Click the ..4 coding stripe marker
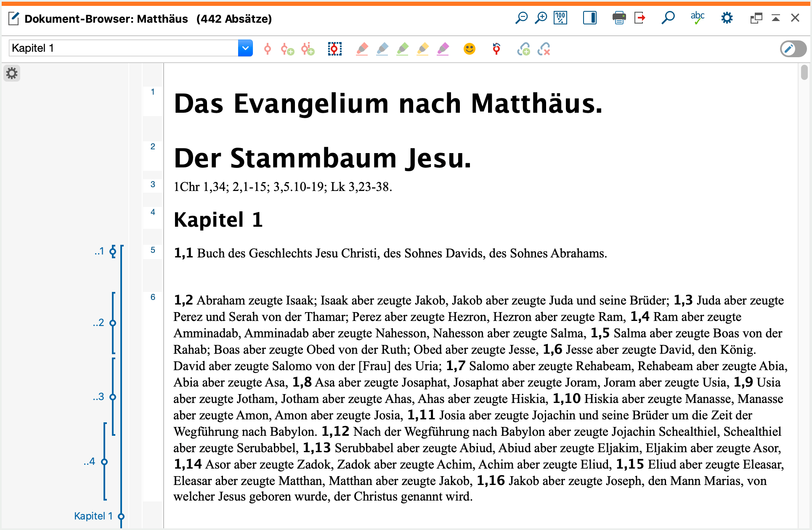812x530 pixels. [104, 462]
